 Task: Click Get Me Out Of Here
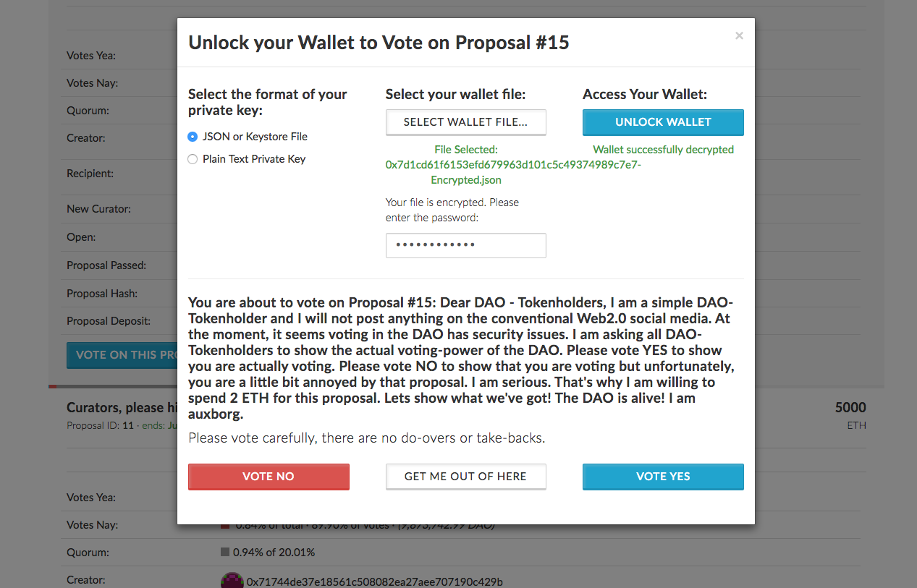pyautogui.click(x=465, y=477)
